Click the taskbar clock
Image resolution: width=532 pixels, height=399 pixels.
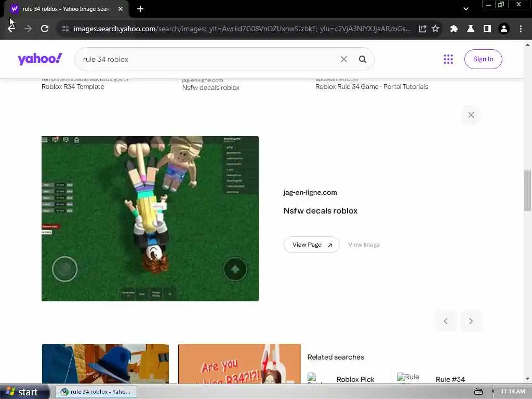[x=513, y=392]
